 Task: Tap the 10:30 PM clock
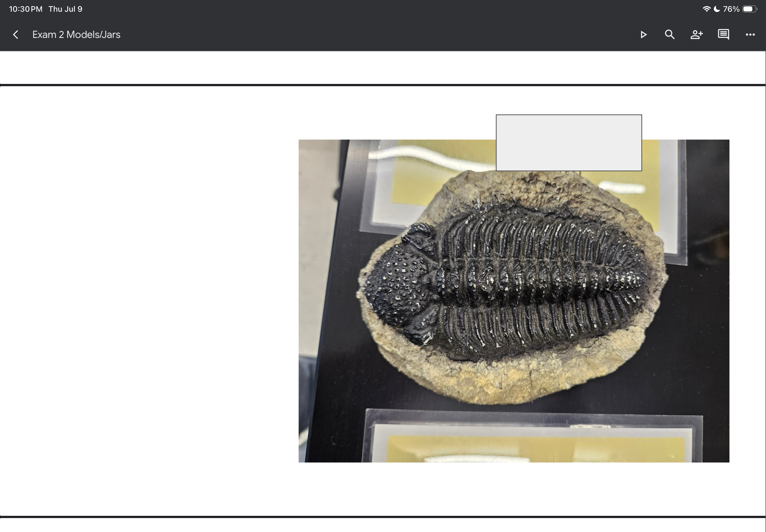26,9
